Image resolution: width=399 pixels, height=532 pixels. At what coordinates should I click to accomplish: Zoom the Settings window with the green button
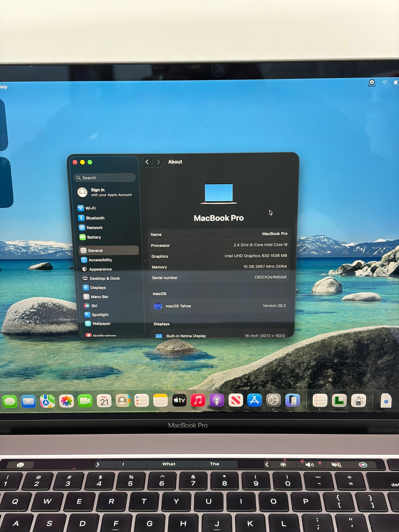coord(90,162)
